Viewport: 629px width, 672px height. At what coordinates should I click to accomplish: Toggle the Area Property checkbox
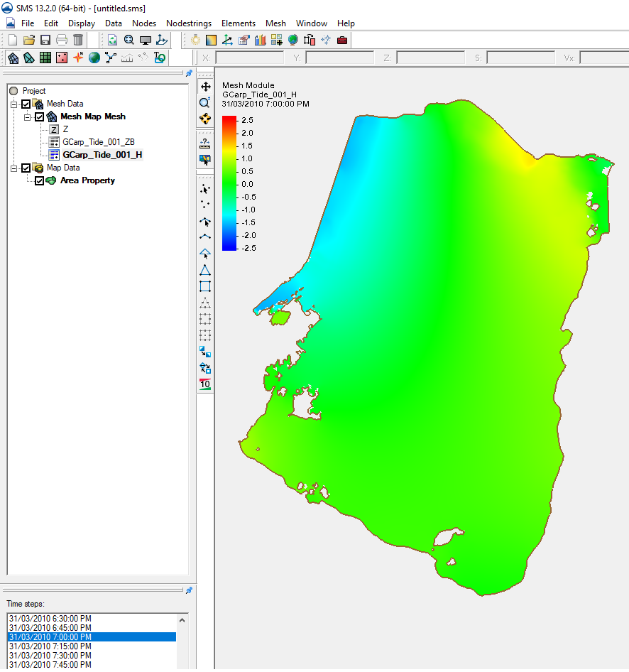tap(40, 180)
